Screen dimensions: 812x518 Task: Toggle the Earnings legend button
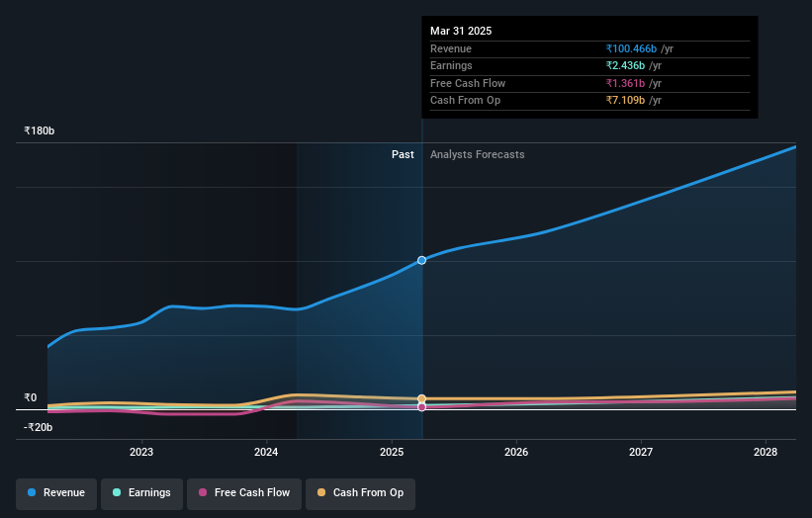tap(141, 493)
